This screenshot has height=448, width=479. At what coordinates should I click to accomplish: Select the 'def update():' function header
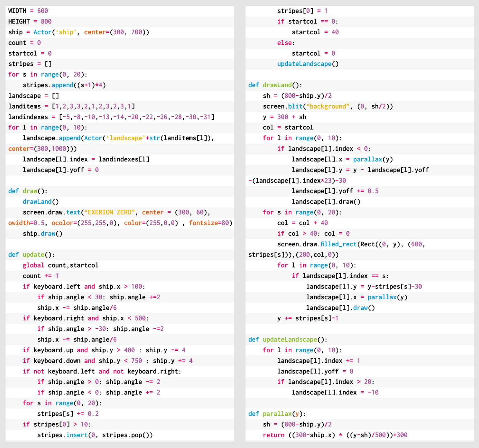tap(31, 255)
